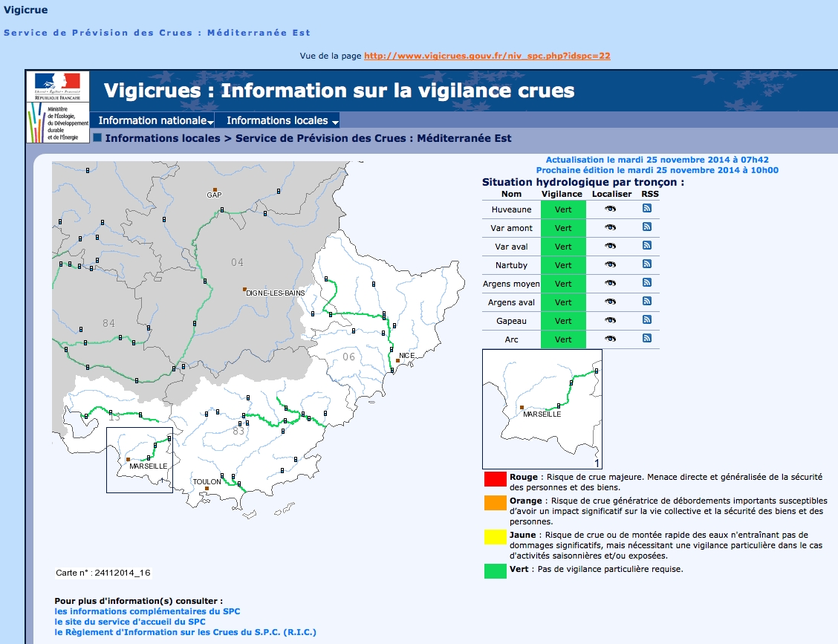Image resolution: width=838 pixels, height=644 pixels.
Task: Select the Gapeau row name
Action: [511, 321]
